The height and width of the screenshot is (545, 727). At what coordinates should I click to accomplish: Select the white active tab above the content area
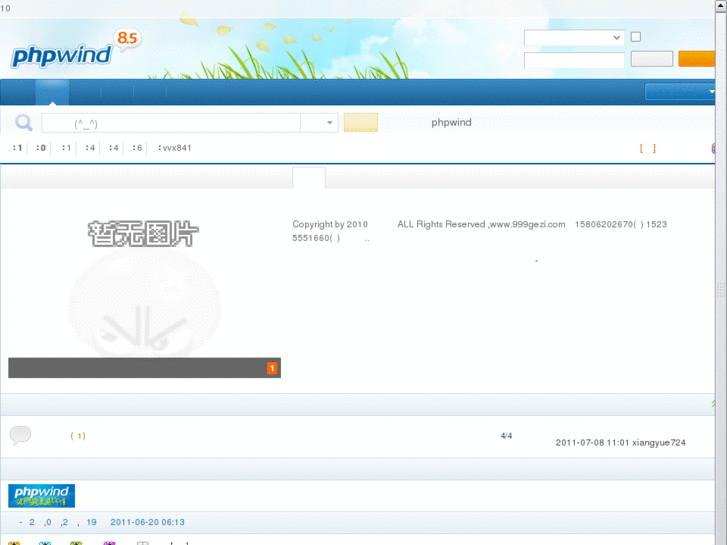309,178
